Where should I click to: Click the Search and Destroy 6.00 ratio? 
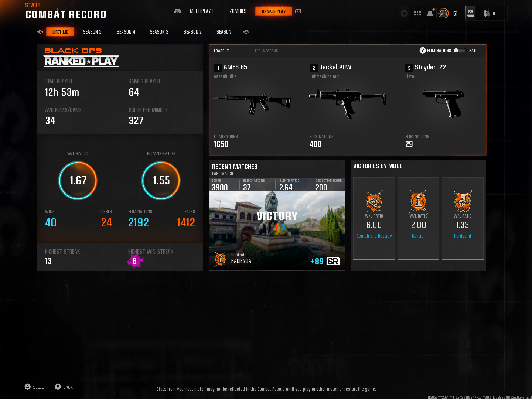point(374,225)
